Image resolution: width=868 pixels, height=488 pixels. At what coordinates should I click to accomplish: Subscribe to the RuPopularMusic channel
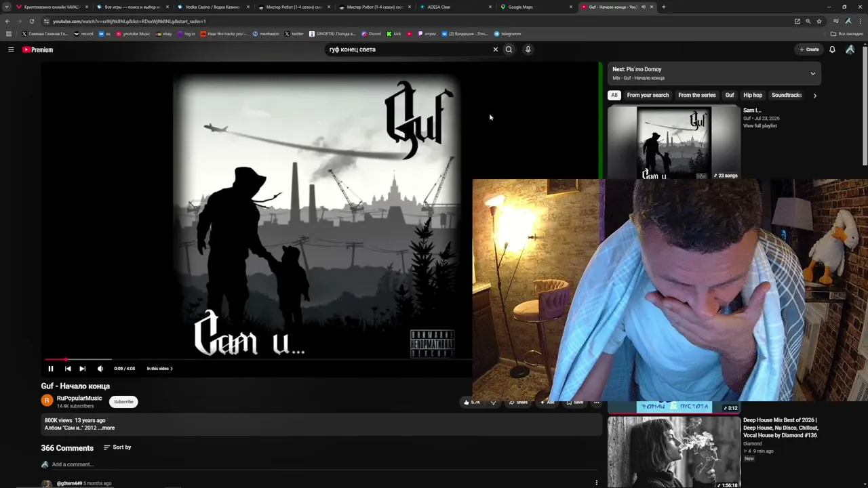click(123, 402)
